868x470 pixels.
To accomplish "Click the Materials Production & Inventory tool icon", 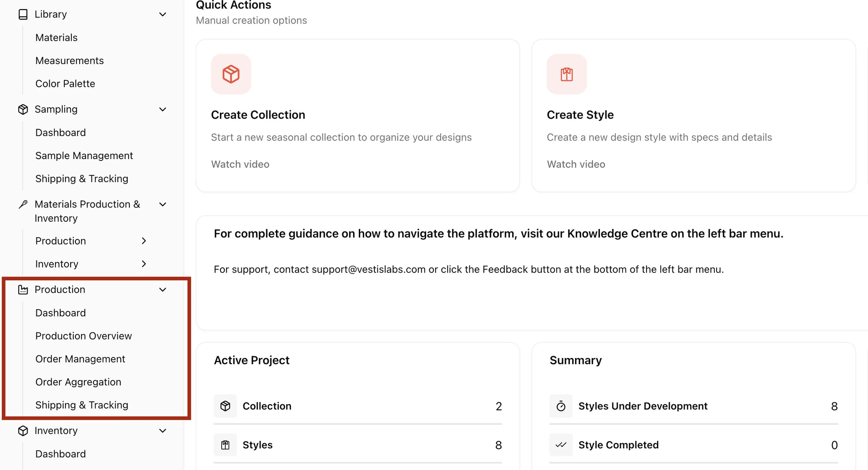I will 23,204.
